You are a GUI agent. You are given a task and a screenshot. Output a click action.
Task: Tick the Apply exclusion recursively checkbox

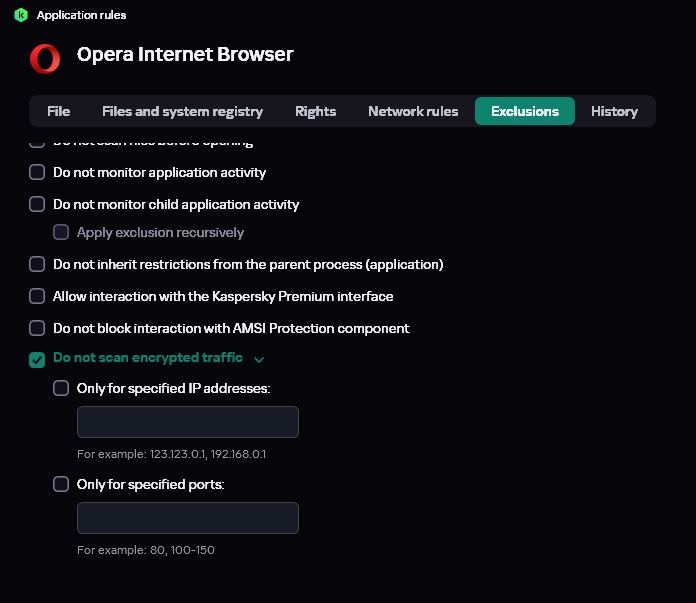click(61, 232)
